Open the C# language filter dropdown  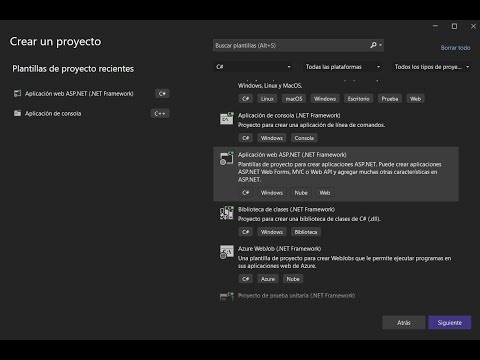pyautogui.click(x=253, y=67)
